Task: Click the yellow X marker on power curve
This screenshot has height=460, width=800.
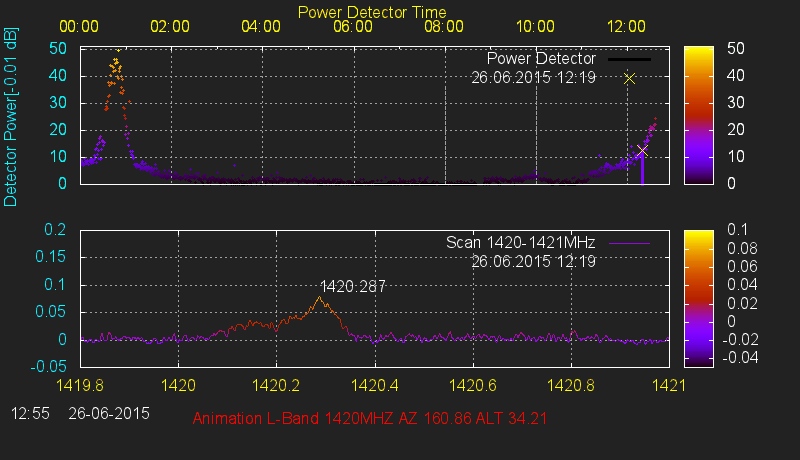Action: [x=642, y=151]
